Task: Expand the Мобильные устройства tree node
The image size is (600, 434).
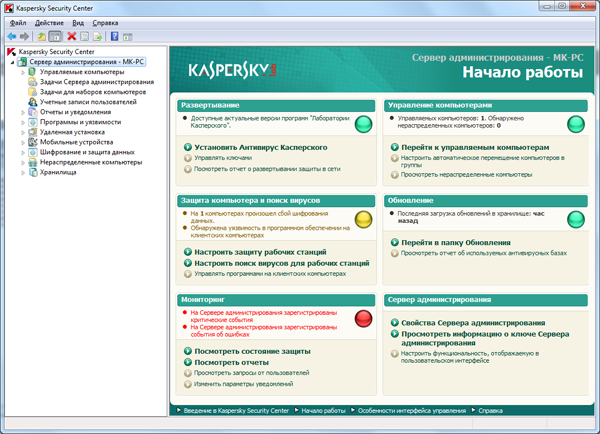Action: 23,142
